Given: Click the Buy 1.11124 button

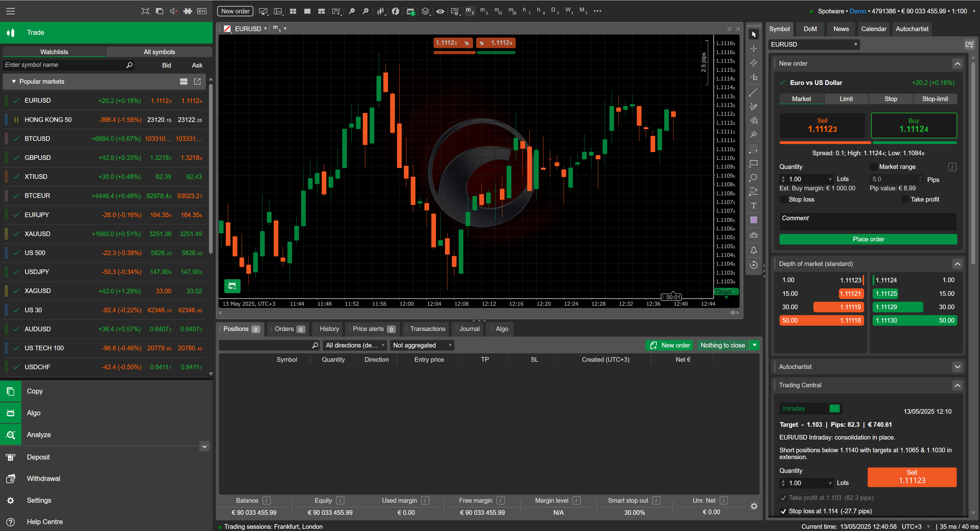Looking at the screenshot, I should click(914, 125).
